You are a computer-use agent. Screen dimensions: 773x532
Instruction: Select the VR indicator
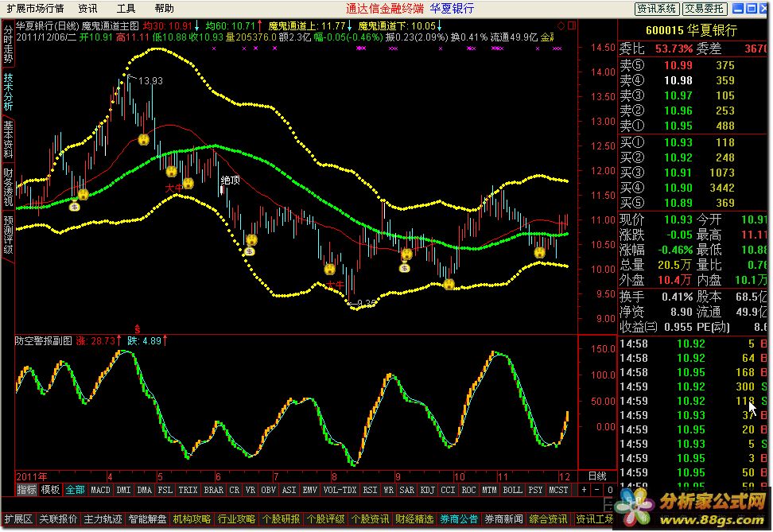[x=251, y=490]
